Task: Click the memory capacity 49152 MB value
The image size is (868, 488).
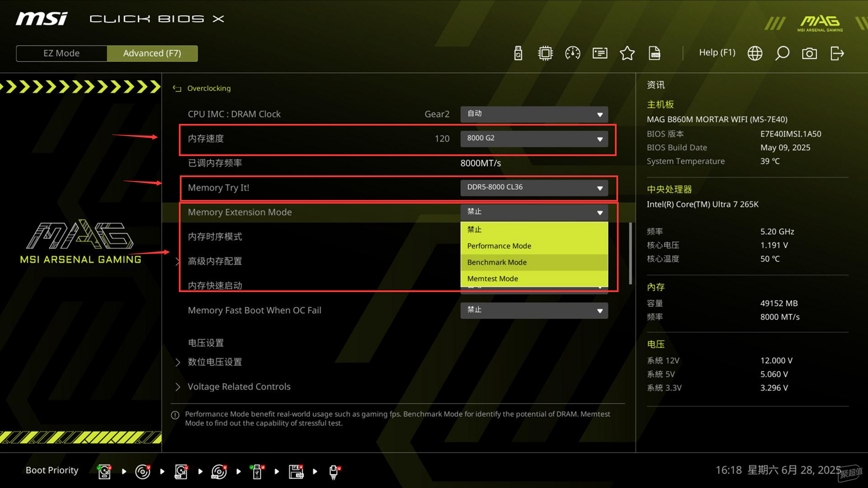Action: pyautogui.click(x=779, y=303)
